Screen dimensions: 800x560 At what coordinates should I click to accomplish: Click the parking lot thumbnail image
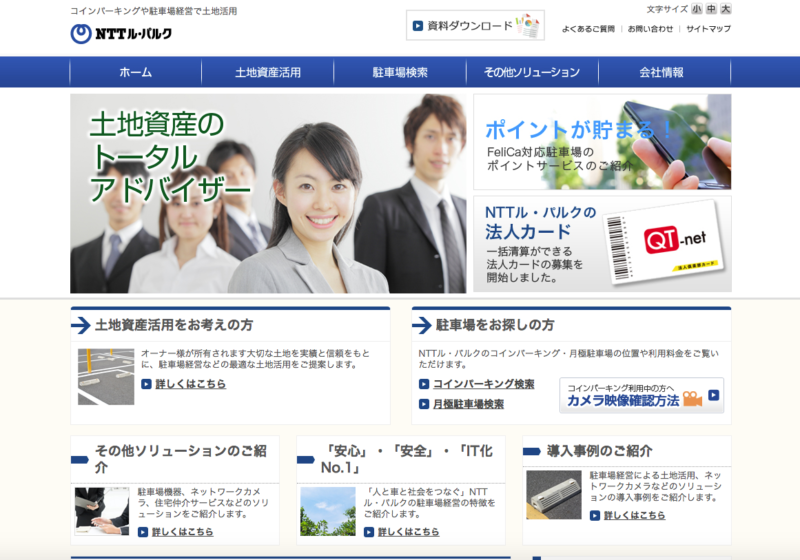[x=106, y=376]
